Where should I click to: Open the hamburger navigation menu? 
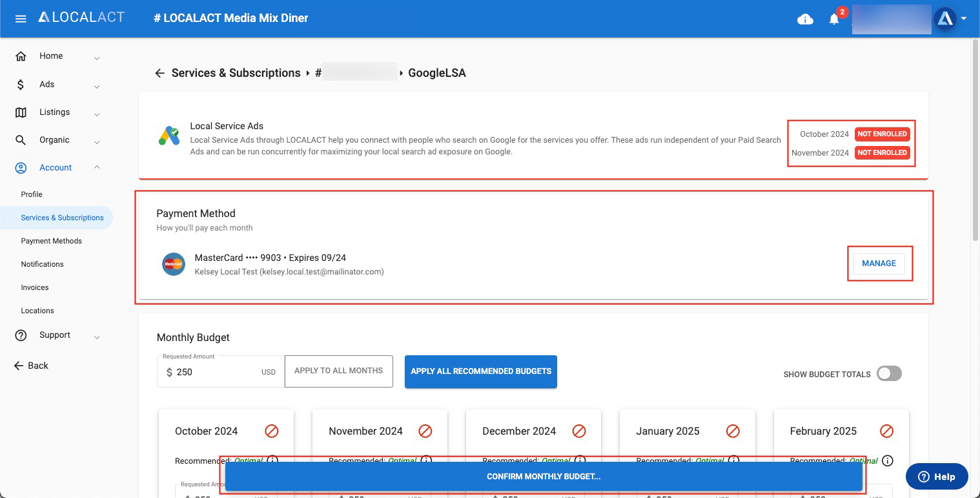tap(21, 19)
